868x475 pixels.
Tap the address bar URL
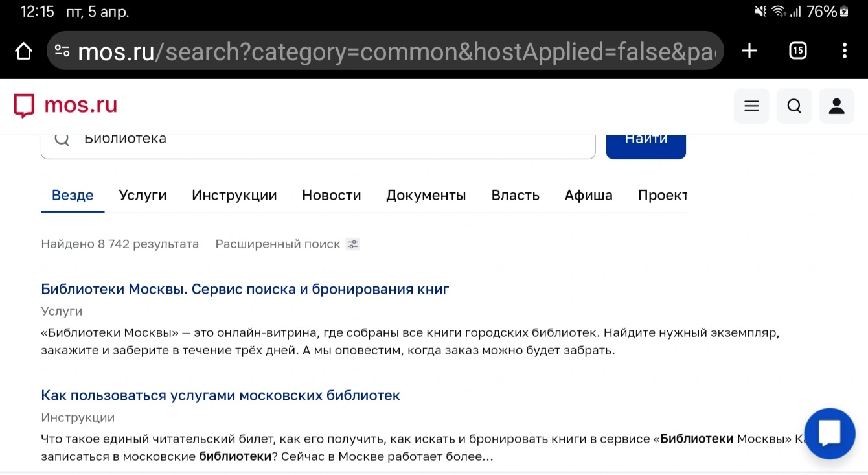coord(396,51)
